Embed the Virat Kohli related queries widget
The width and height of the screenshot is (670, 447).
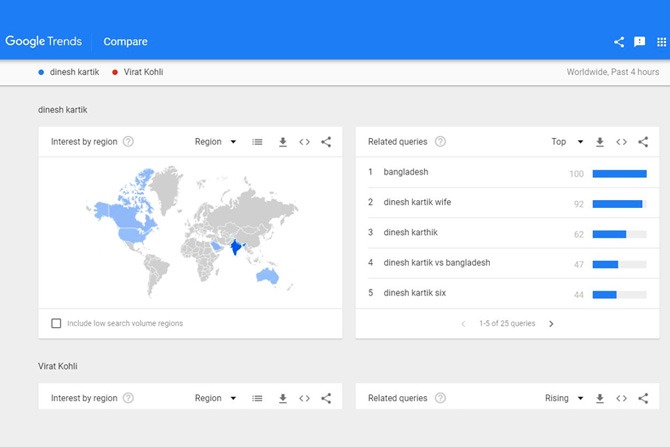[621, 398]
